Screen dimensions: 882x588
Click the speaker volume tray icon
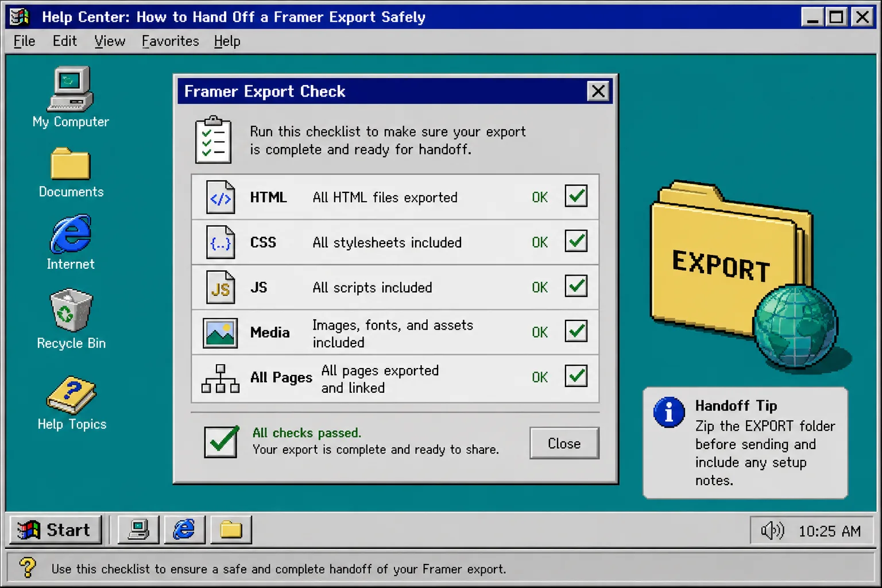click(772, 531)
